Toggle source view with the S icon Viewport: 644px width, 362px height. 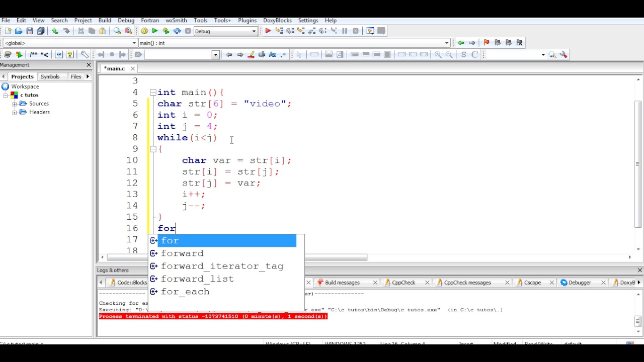tap(463, 55)
